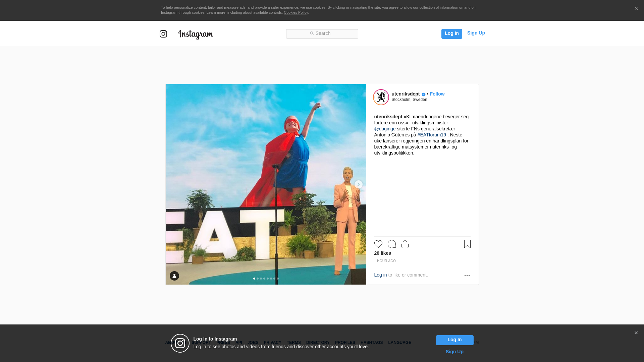Click into the Search input field

point(322,34)
